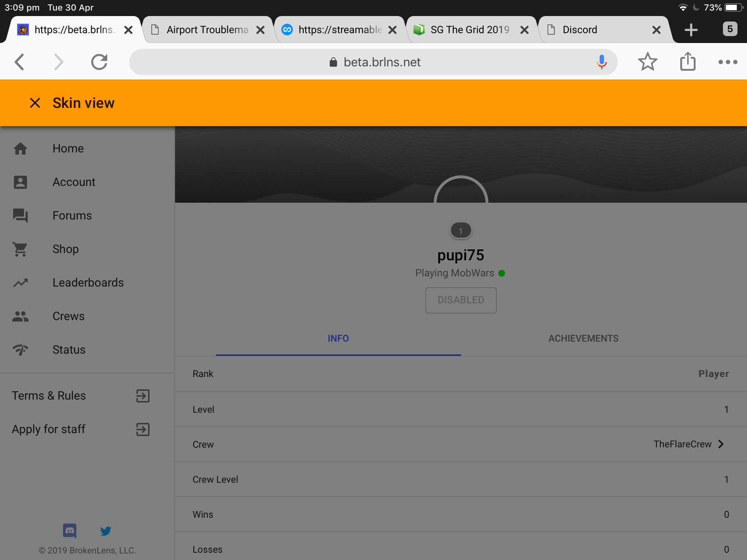The width and height of the screenshot is (747, 560).
Task: Open Shop in the sidebar menu
Action: click(66, 249)
